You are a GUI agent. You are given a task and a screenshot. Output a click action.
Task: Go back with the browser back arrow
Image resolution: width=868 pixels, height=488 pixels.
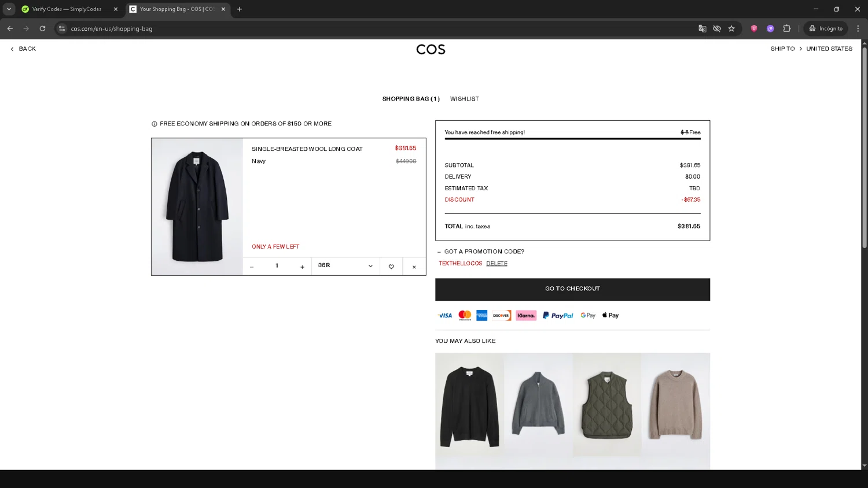10,28
